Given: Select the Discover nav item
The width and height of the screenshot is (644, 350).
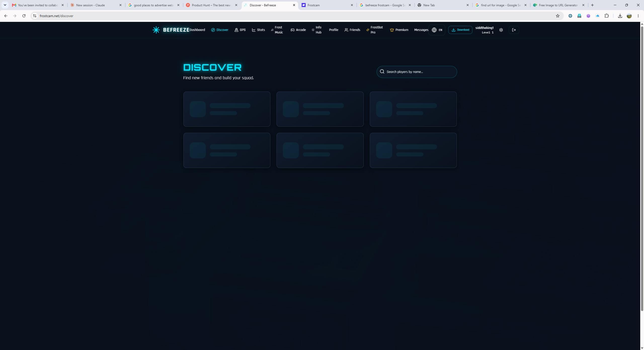Looking at the screenshot, I should pyautogui.click(x=220, y=30).
